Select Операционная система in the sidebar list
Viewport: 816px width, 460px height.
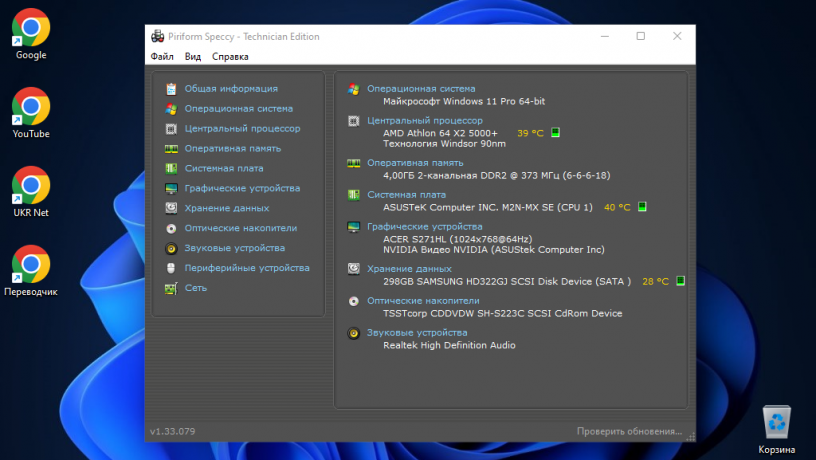tap(238, 108)
